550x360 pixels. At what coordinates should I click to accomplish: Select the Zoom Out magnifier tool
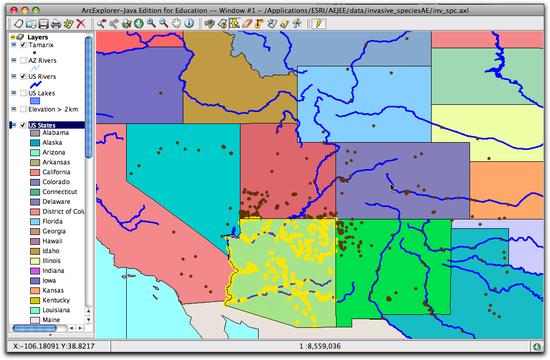[x=164, y=24]
